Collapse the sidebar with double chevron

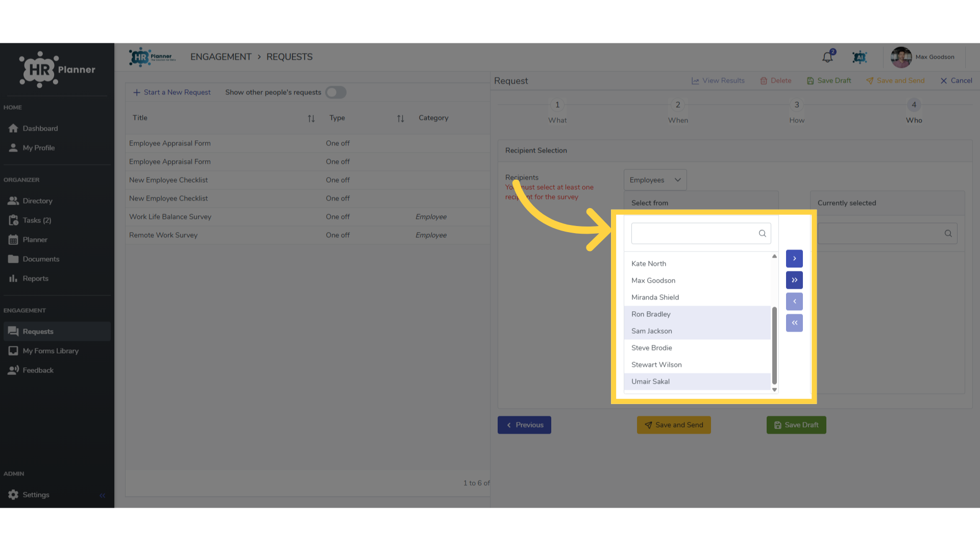pyautogui.click(x=102, y=495)
